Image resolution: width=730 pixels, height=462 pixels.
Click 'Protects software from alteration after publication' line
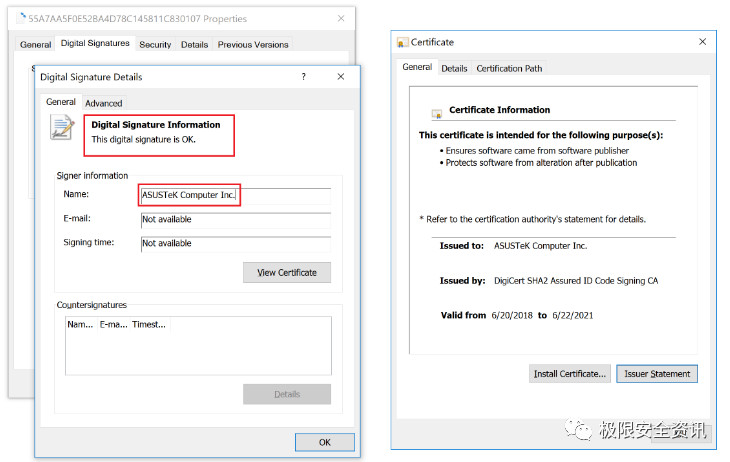point(541,163)
